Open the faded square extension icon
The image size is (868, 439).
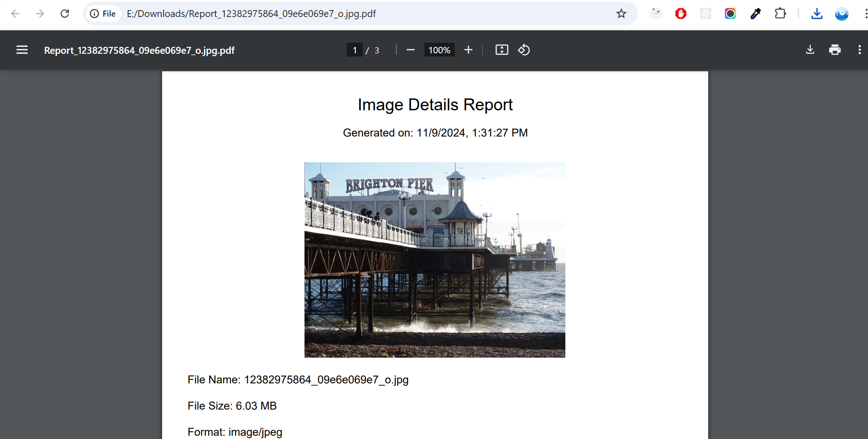tap(705, 14)
